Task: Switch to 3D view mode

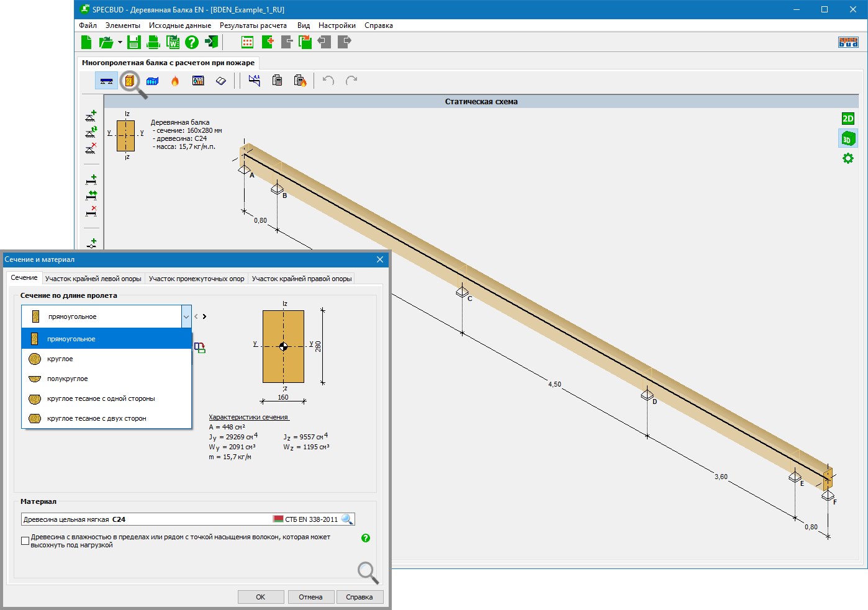Action: (x=848, y=139)
